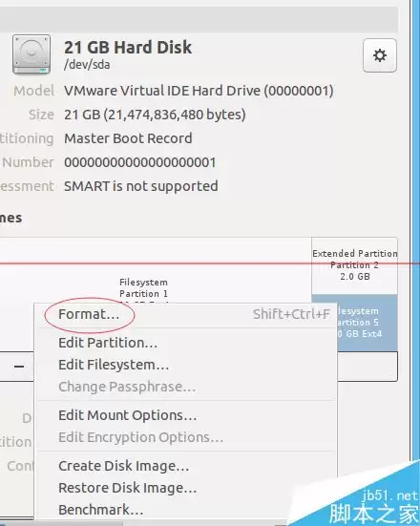This screenshot has width=420, height=526.
Task: Click the /dev/sda device path text
Action: pyautogui.click(x=87, y=64)
